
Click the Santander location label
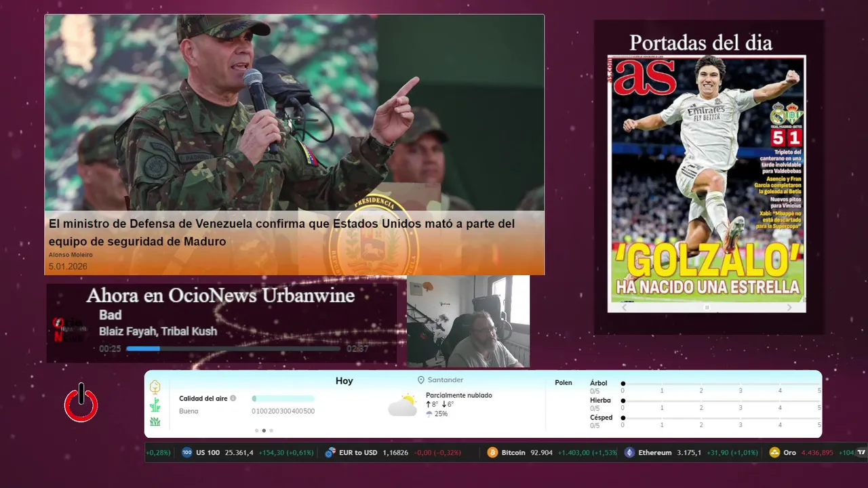445,380
